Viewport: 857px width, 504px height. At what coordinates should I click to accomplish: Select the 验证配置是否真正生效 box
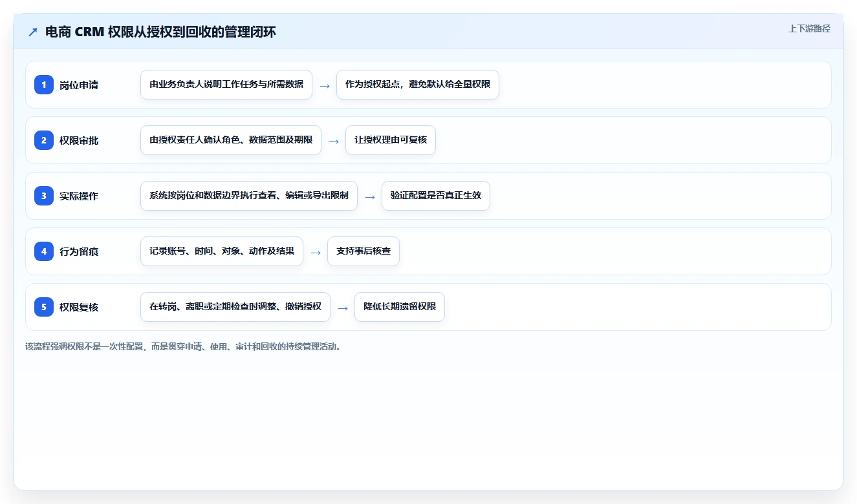pos(436,196)
